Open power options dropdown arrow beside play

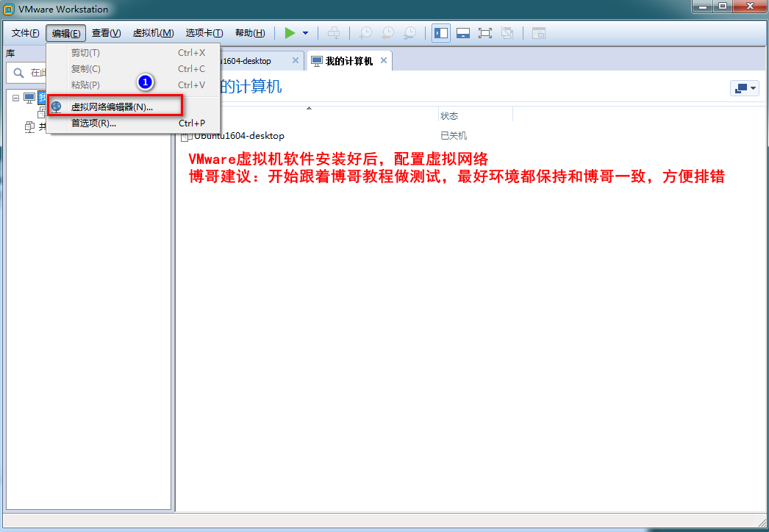pyautogui.click(x=306, y=33)
